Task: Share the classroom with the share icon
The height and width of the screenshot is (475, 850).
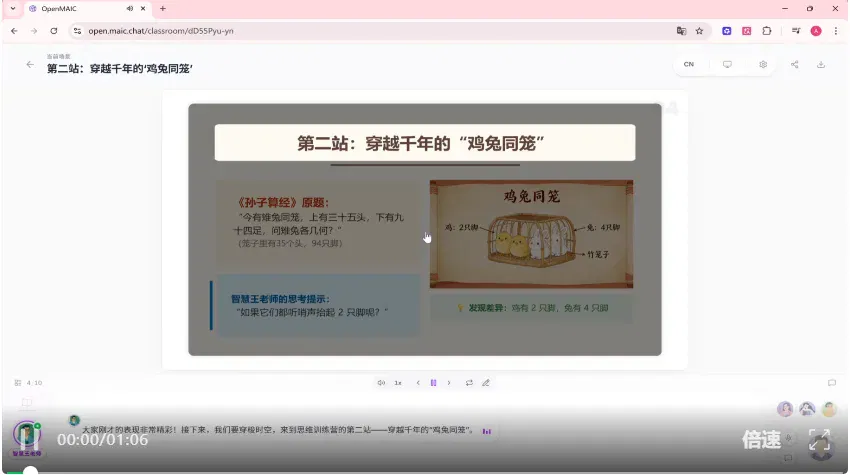Action: click(794, 65)
